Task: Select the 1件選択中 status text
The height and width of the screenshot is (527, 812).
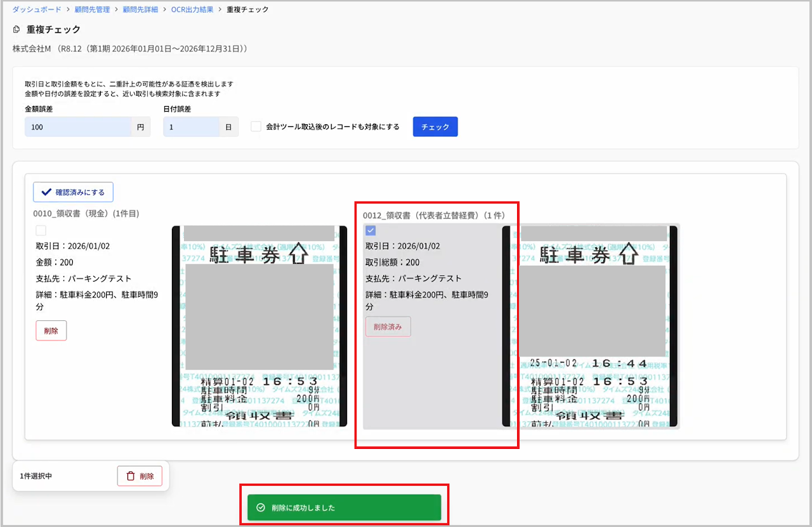Action: tap(36, 476)
